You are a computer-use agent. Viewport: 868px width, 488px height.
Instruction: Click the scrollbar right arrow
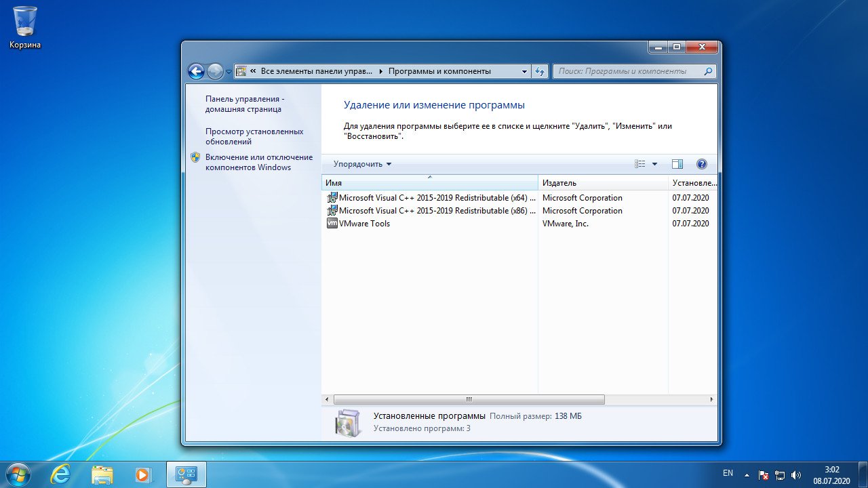pos(711,400)
